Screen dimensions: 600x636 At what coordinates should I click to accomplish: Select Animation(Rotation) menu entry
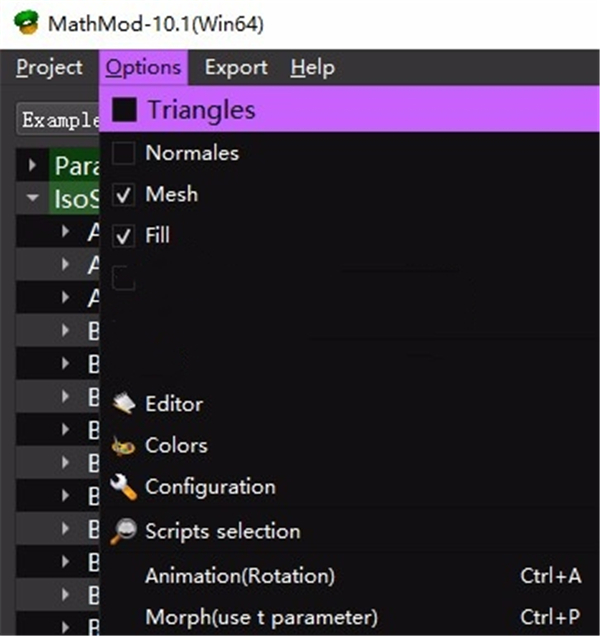point(240,576)
